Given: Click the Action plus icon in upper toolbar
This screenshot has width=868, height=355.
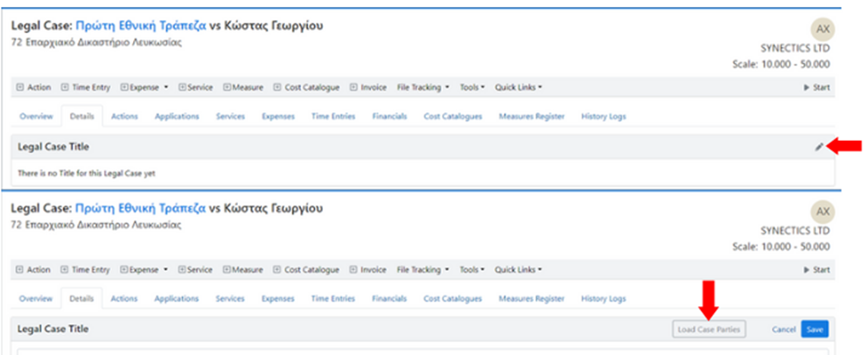Looking at the screenshot, I should pyautogui.click(x=21, y=87).
